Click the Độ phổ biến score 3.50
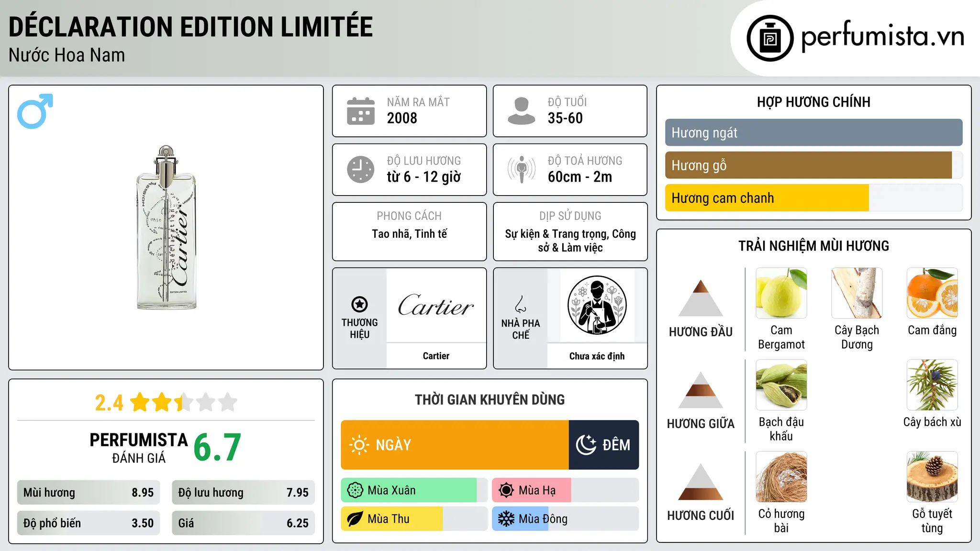 143,523
